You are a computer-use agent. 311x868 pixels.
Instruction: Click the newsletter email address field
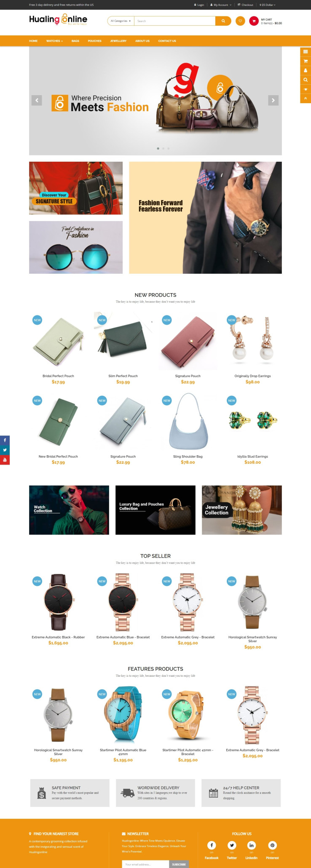pyautogui.click(x=146, y=864)
